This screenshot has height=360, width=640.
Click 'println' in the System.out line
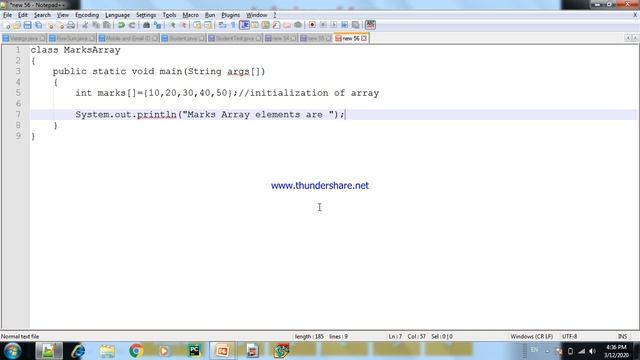tap(156, 114)
